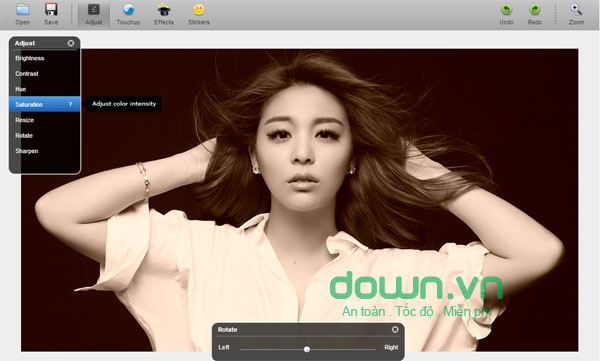This screenshot has width=600, height=361.
Task: Click the Saturation help question mark
Action: pyautogui.click(x=70, y=105)
